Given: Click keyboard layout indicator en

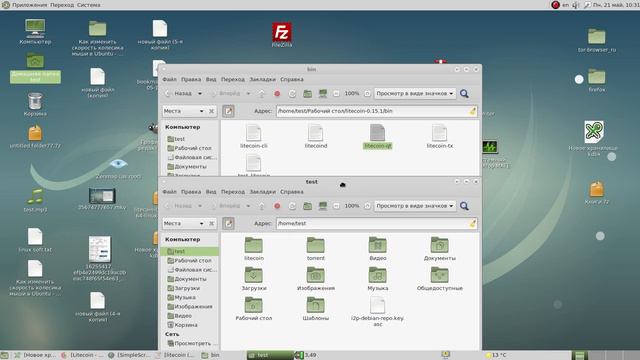Looking at the screenshot, I should (x=565, y=5).
